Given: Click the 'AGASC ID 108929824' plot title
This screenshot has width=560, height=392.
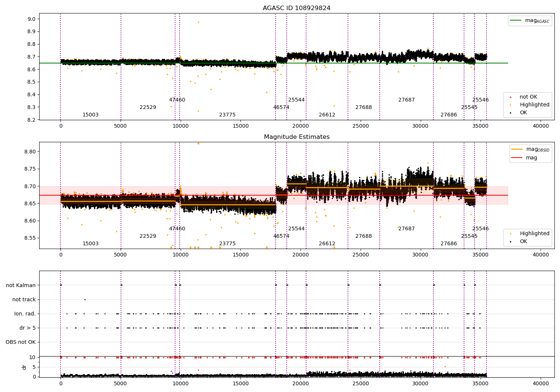Looking at the screenshot, I should tap(296, 8).
